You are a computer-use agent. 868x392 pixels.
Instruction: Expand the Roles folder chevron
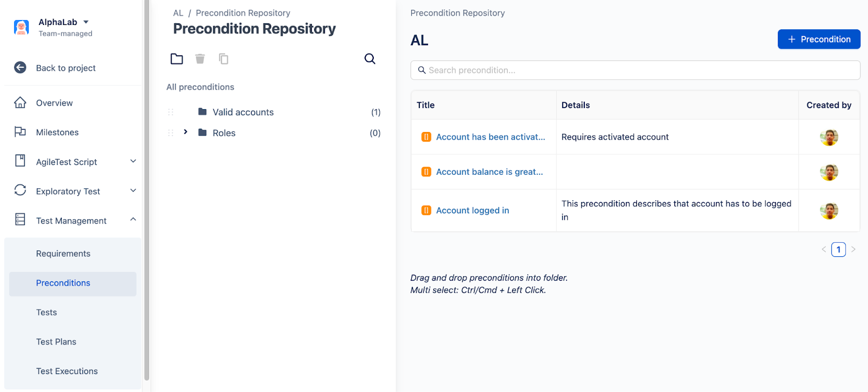(x=186, y=132)
